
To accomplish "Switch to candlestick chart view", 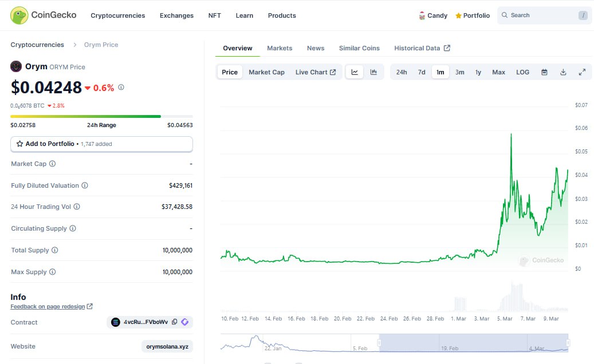I will (x=373, y=72).
